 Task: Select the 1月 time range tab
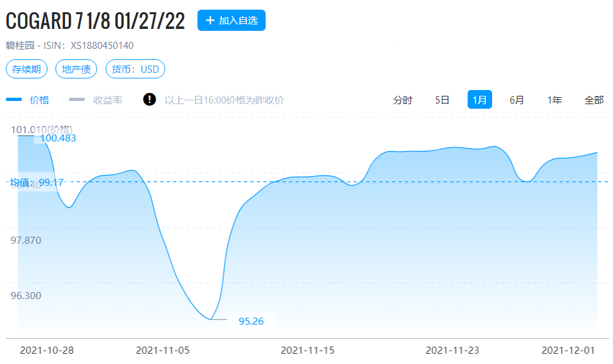tap(479, 100)
